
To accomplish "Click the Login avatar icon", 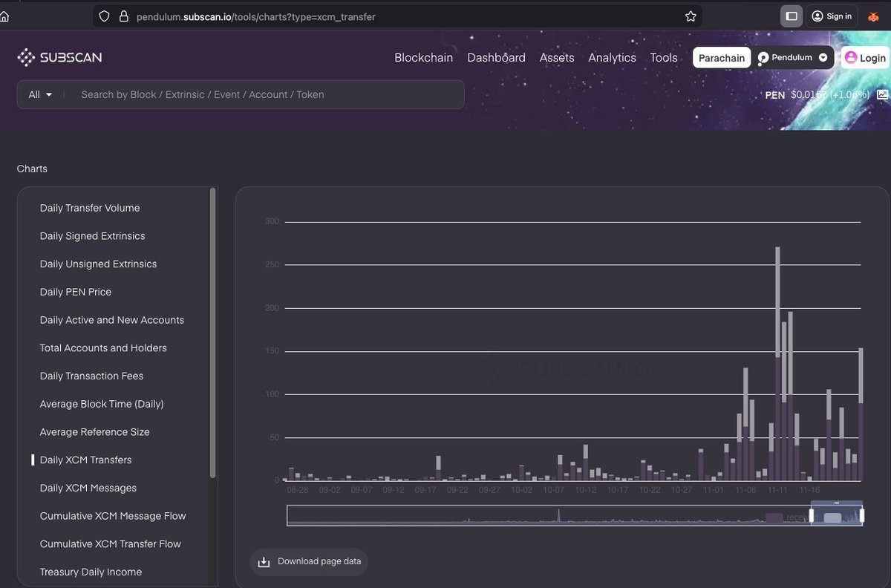I will [x=851, y=57].
